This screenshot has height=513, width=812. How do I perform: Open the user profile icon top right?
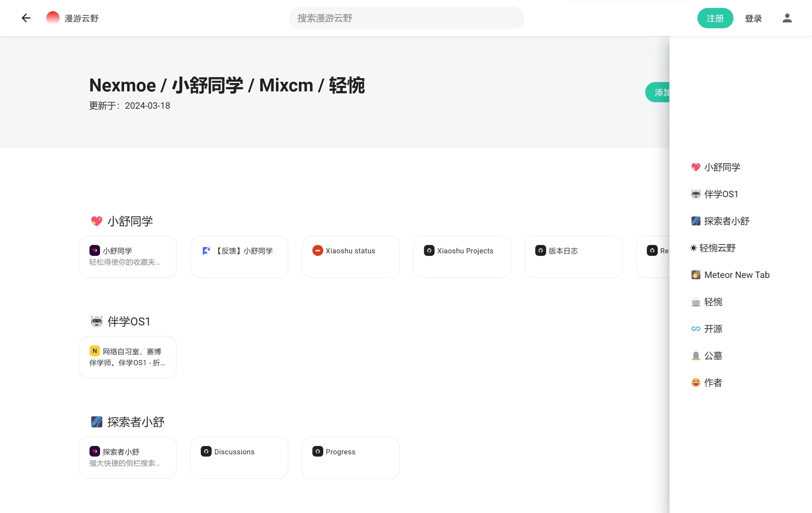[787, 18]
